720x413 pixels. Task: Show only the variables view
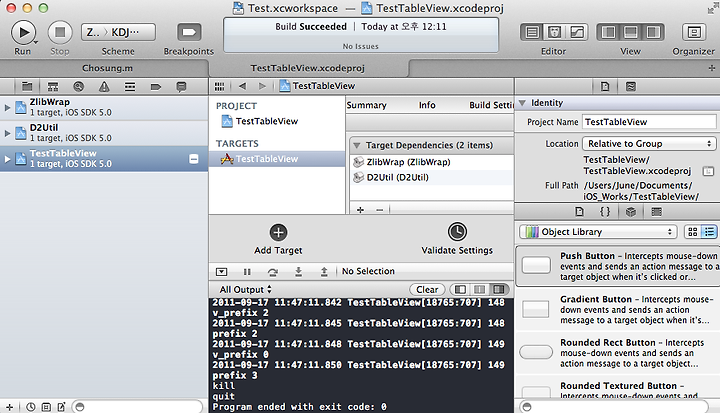[x=460, y=289]
